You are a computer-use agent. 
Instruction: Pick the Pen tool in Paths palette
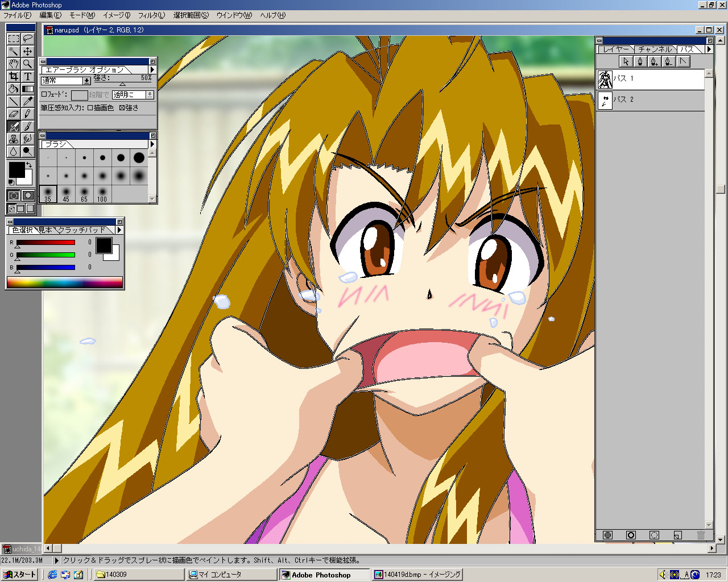point(640,61)
